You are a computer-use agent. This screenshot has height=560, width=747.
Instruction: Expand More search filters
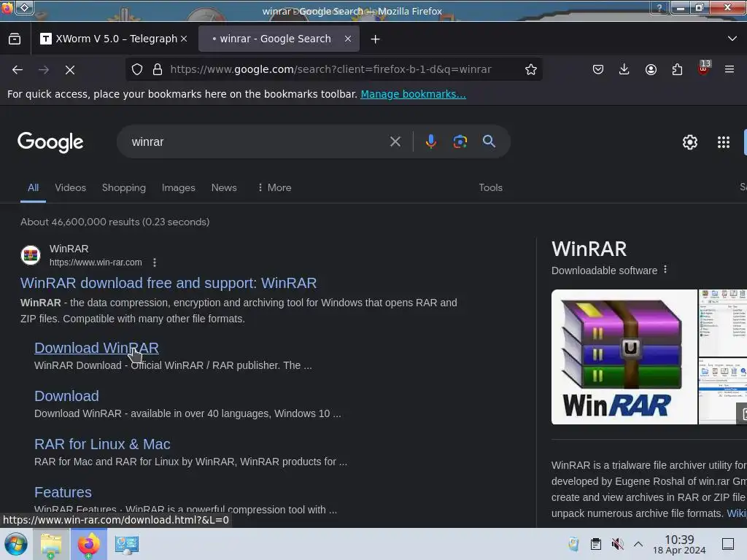[x=274, y=187]
